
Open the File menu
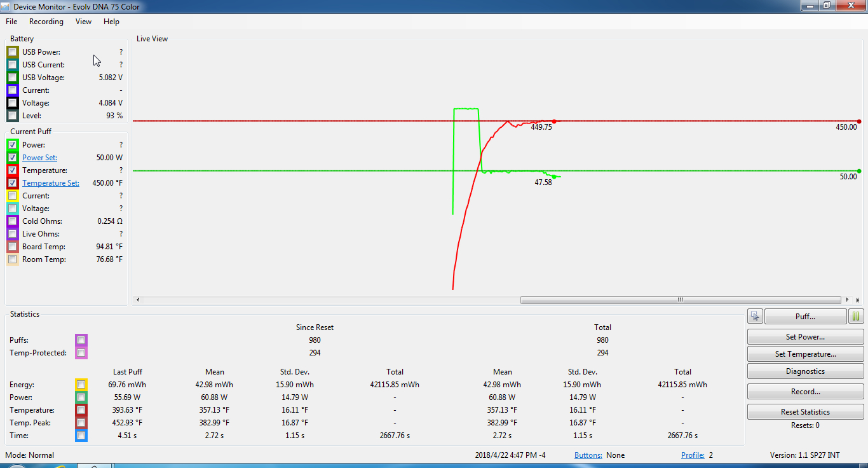point(11,22)
